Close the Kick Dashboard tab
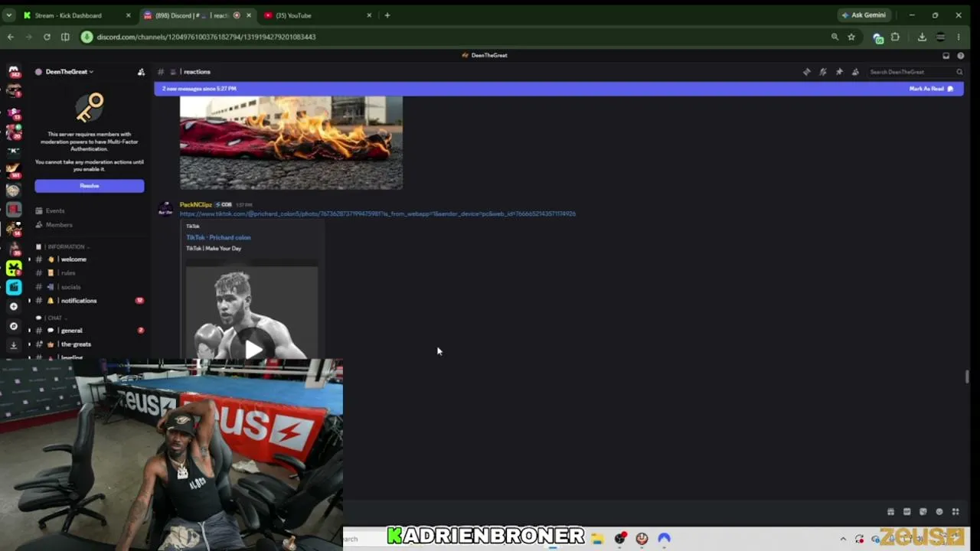The height and width of the screenshot is (551, 980). [x=128, y=15]
